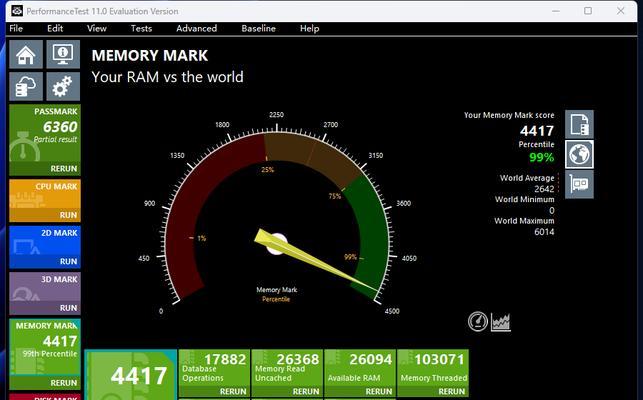This screenshot has height=400, width=643.
Task: Click the World Minimum label
Action: (x=524, y=199)
